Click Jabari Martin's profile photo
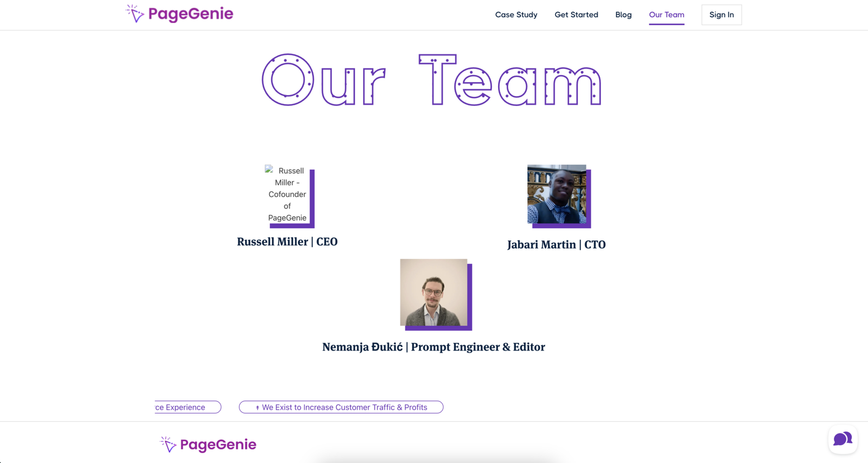Viewport: 868px width, 463px height. click(x=557, y=194)
